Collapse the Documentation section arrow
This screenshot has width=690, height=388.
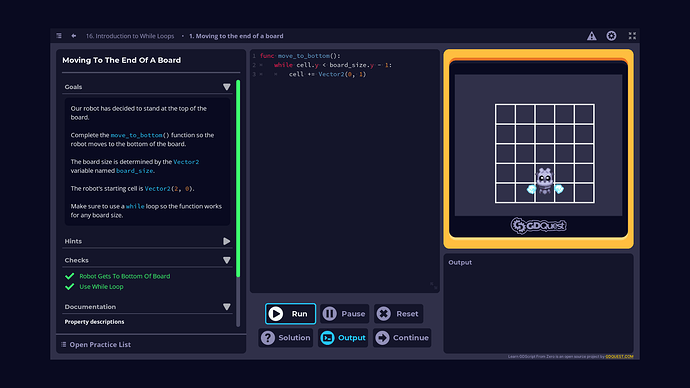click(x=227, y=307)
